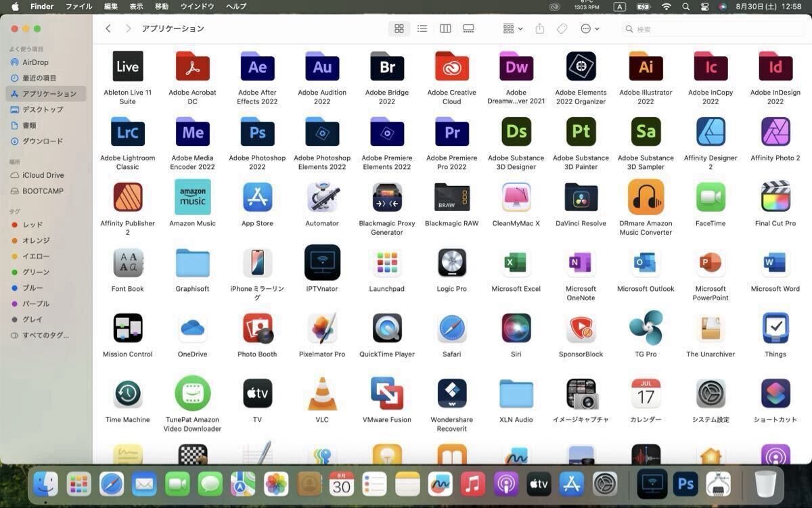The image size is (812, 508).
Task: Select Affinity Photo 2 icon
Action: point(775,132)
